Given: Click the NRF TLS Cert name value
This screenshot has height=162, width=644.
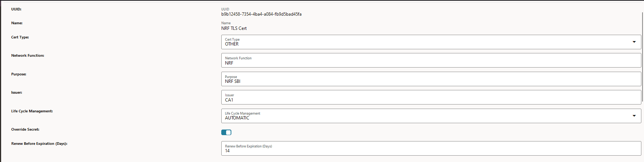Looking at the screenshot, I should 234,28.
